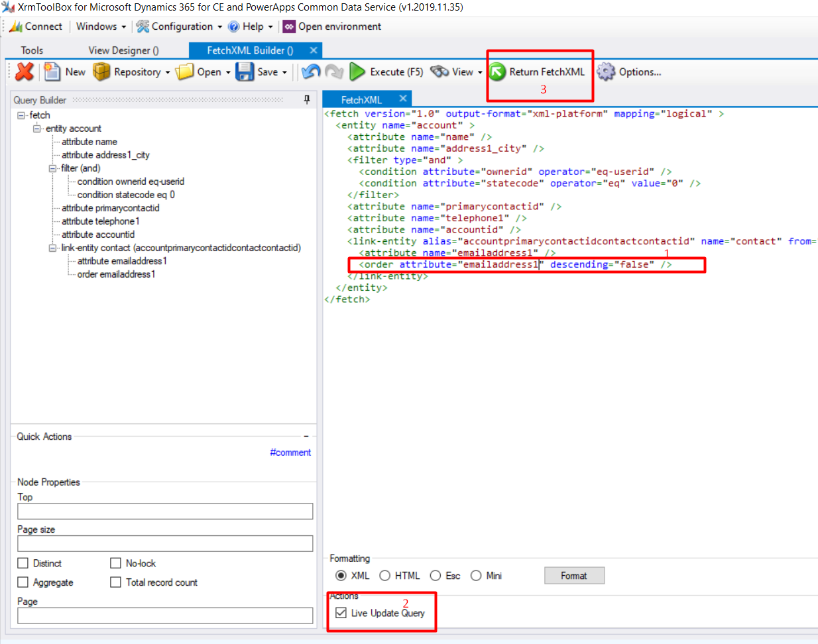Click the Options gear icon
818x644 pixels.
coord(606,72)
